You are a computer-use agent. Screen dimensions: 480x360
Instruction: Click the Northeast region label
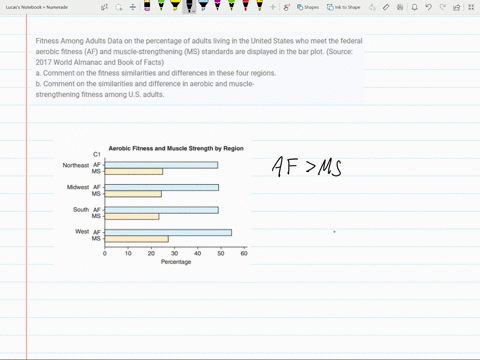click(x=76, y=165)
